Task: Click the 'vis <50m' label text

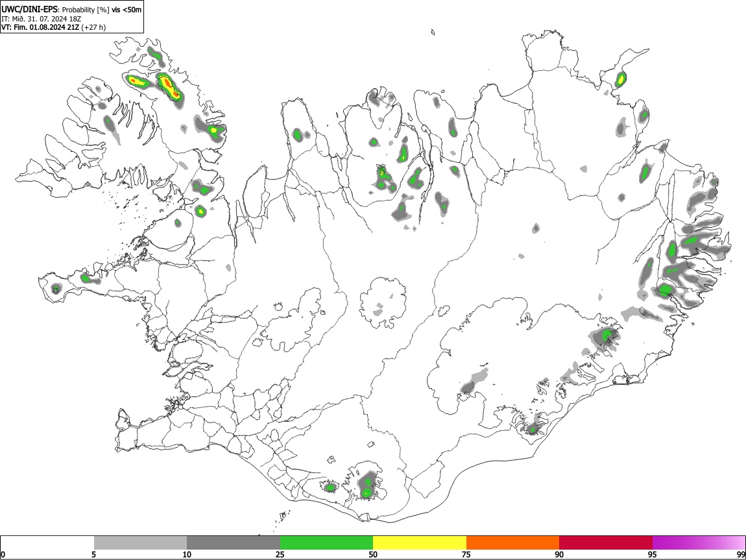Action: click(x=126, y=10)
